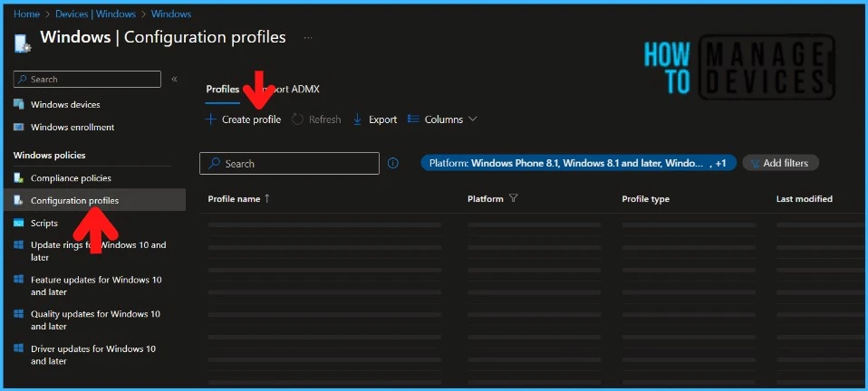Image resolution: width=868 pixels, height=391 pixels.
Task: Focus the profiles Search field
Action: pos(290,164)
